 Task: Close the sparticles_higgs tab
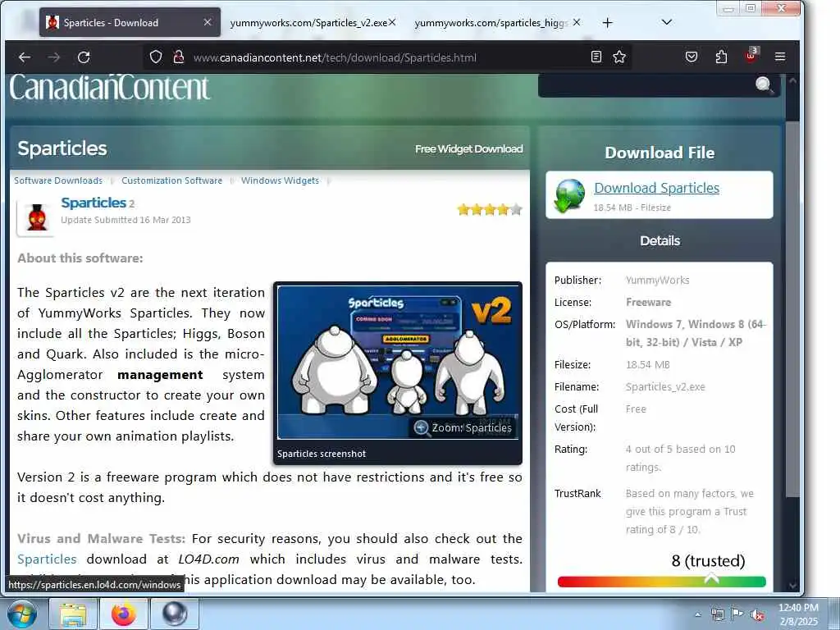tap(577, 22)
